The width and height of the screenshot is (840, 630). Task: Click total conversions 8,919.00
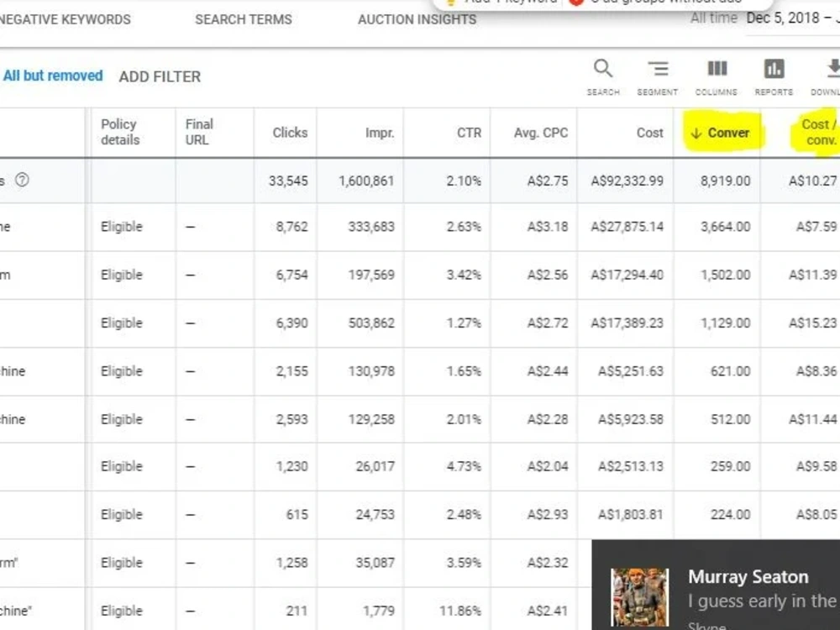click(726, 181)
